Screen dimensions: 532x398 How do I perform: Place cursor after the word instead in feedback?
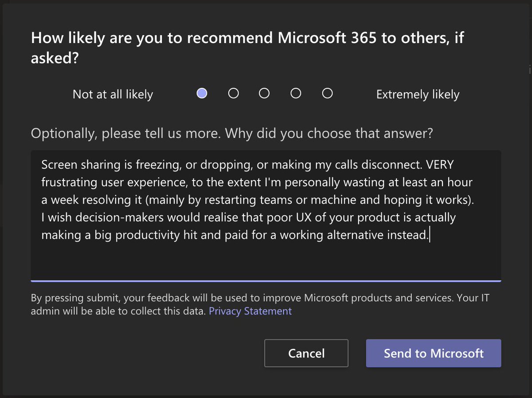(430, 235)
